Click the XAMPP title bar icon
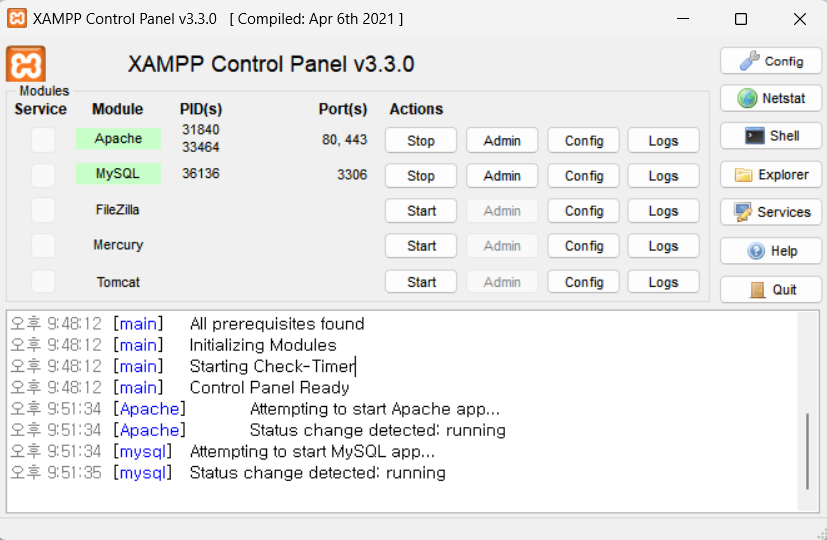This screenshot has height=540, width=827. (16, 18)
